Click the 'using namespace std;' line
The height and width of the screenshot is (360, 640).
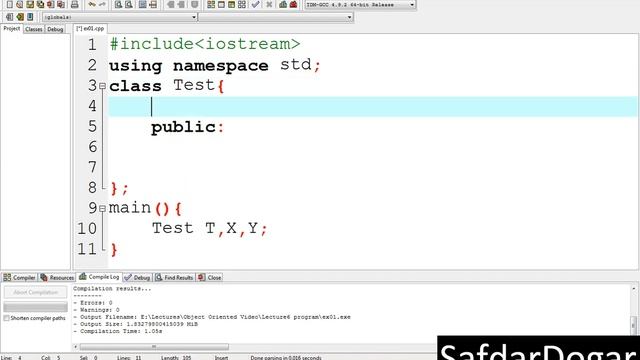tap(215, 65)
